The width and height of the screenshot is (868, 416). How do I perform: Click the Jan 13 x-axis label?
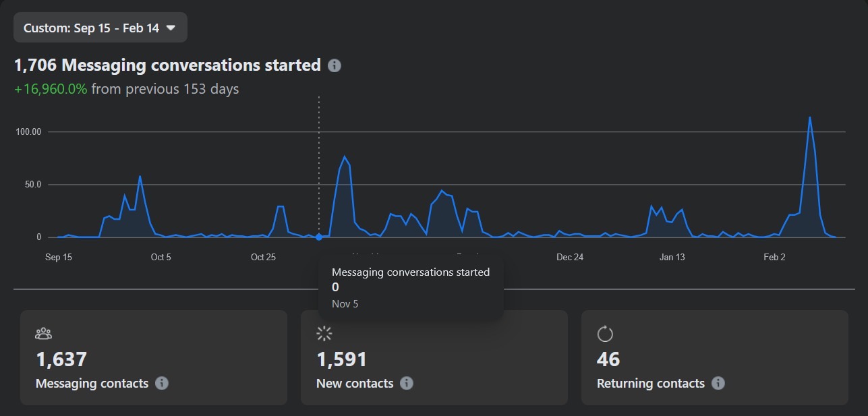[672, 257]
